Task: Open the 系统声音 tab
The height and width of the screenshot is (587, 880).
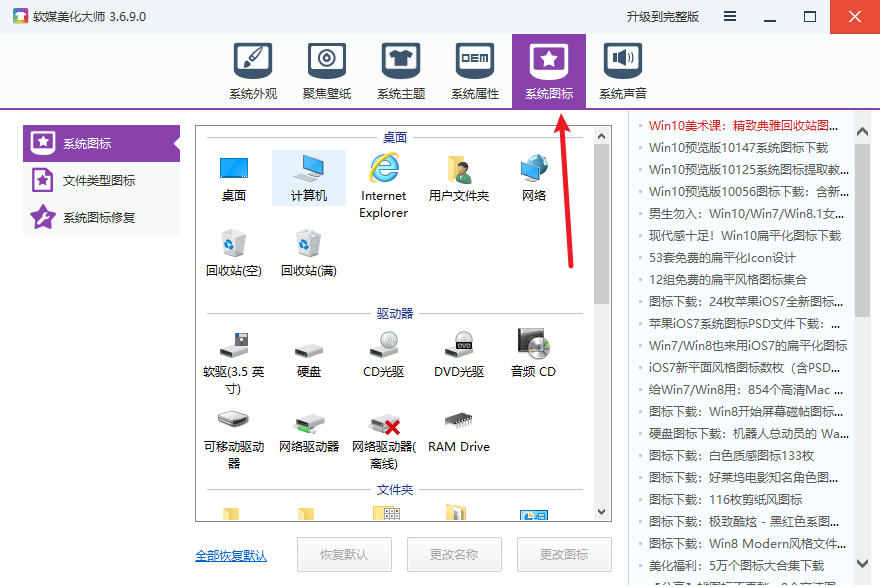Action: point(623,72)
